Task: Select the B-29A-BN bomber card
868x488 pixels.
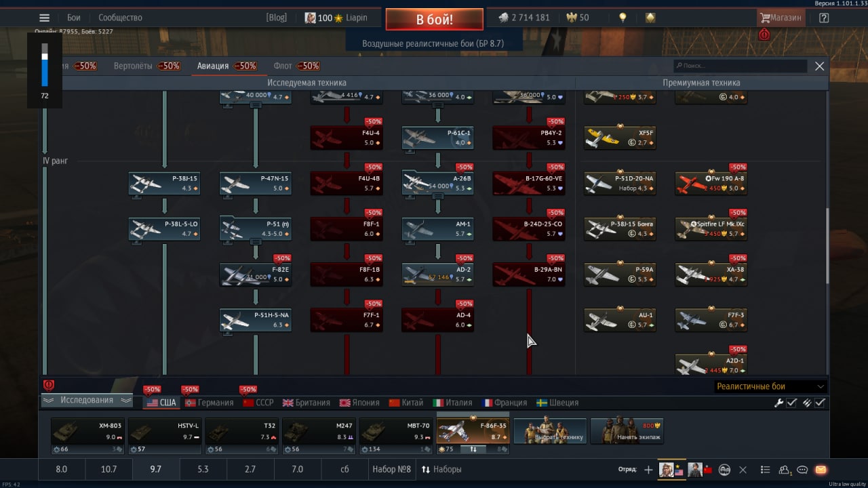Action: click(529, 274)
